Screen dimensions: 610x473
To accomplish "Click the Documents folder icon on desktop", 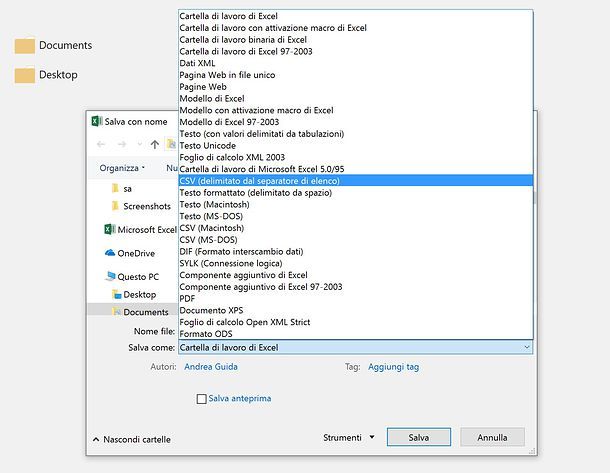I will 24,46.
